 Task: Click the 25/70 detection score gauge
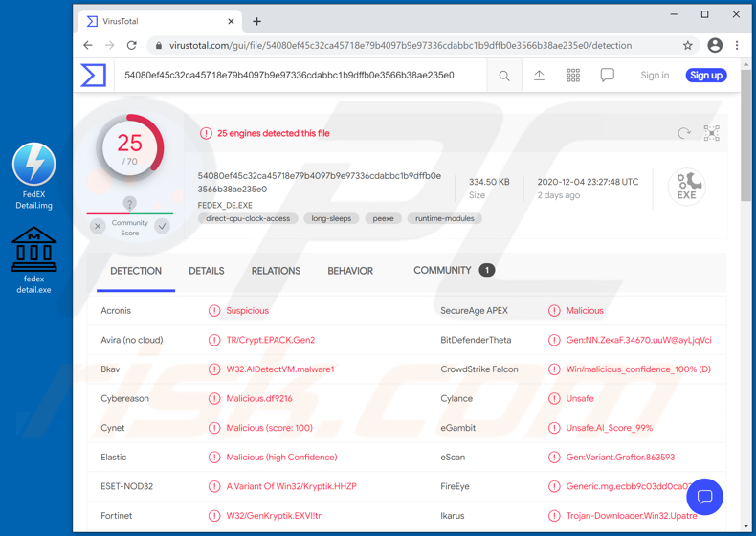(x=130, y=148)
